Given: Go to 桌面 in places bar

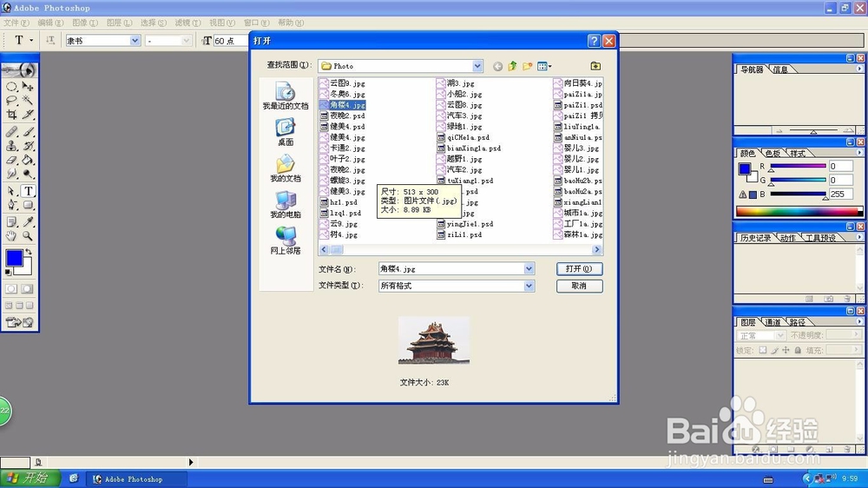Looking at the screenshot, I should 286,132.
